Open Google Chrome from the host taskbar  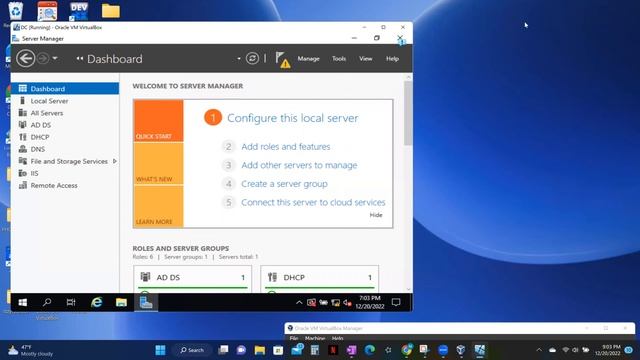[406, 350]
